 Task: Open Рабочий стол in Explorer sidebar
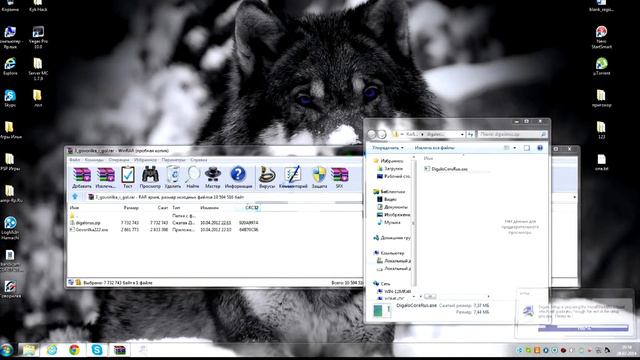click(x=394, y=176)
